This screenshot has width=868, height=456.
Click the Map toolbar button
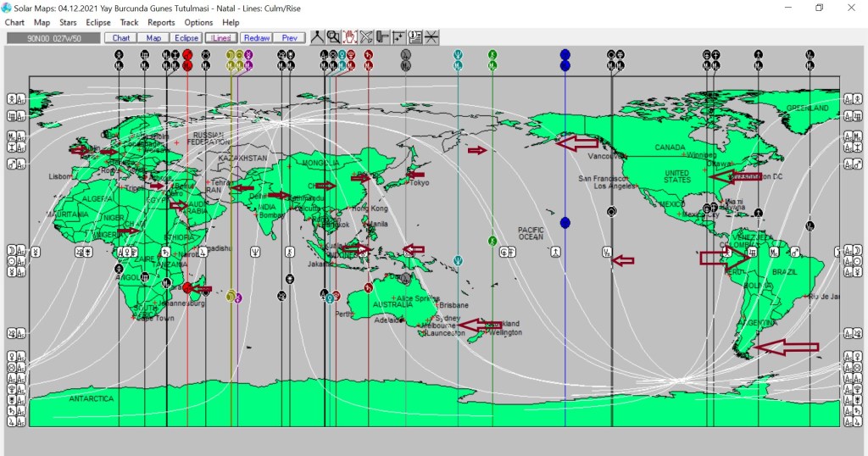tap(153, 38)
